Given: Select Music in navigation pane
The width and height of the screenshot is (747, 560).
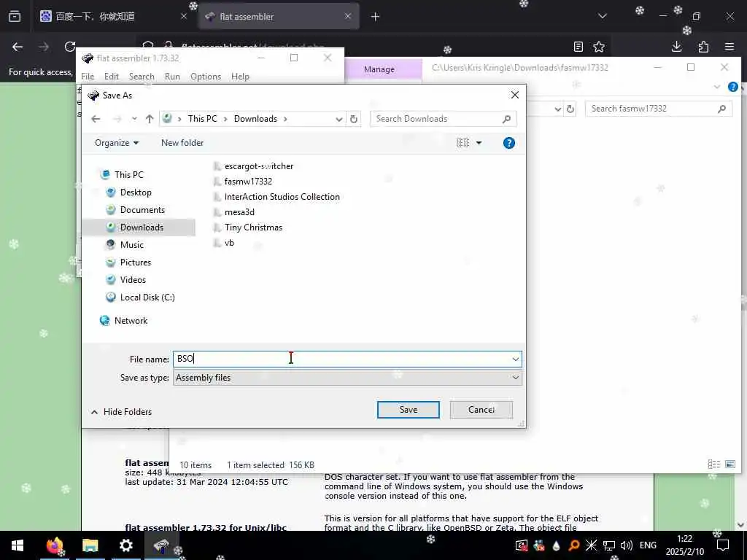Looking at the screenshot, I should [132, 245].
